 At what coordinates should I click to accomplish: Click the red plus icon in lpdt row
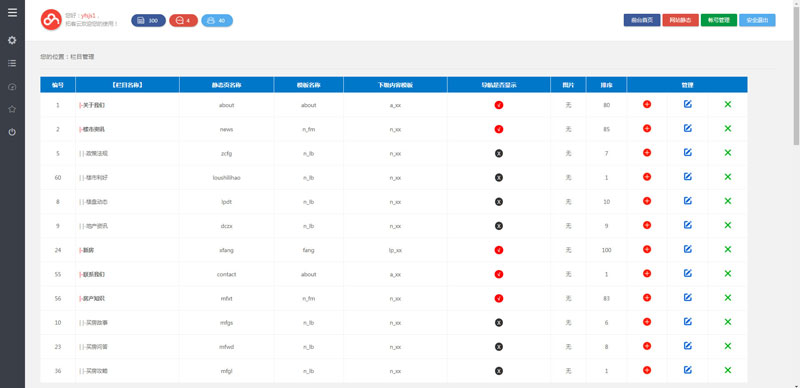[647, 201]
